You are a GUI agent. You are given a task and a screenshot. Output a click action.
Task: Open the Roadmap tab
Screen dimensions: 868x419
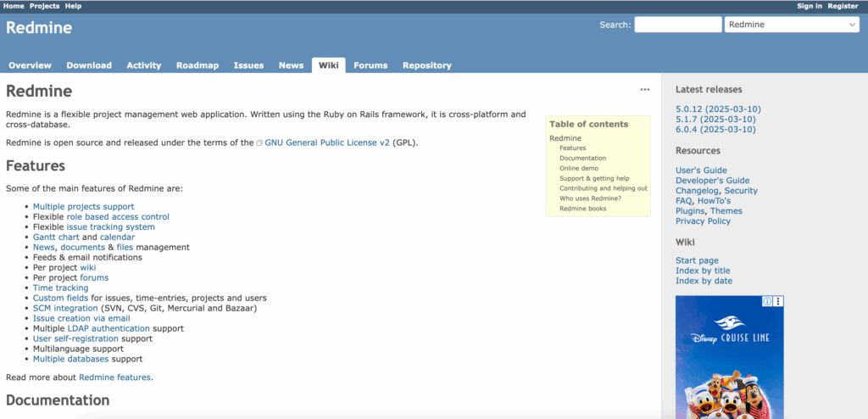click(198, 65)
